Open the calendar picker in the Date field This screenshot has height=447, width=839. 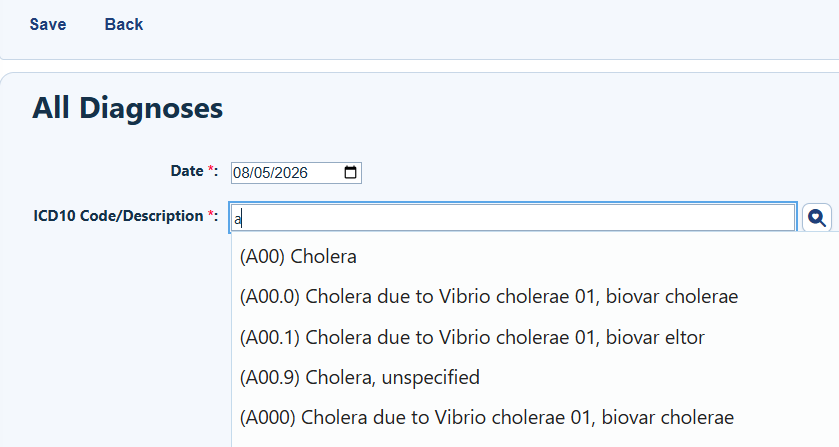pyautogui.click(x=350, y=172)
